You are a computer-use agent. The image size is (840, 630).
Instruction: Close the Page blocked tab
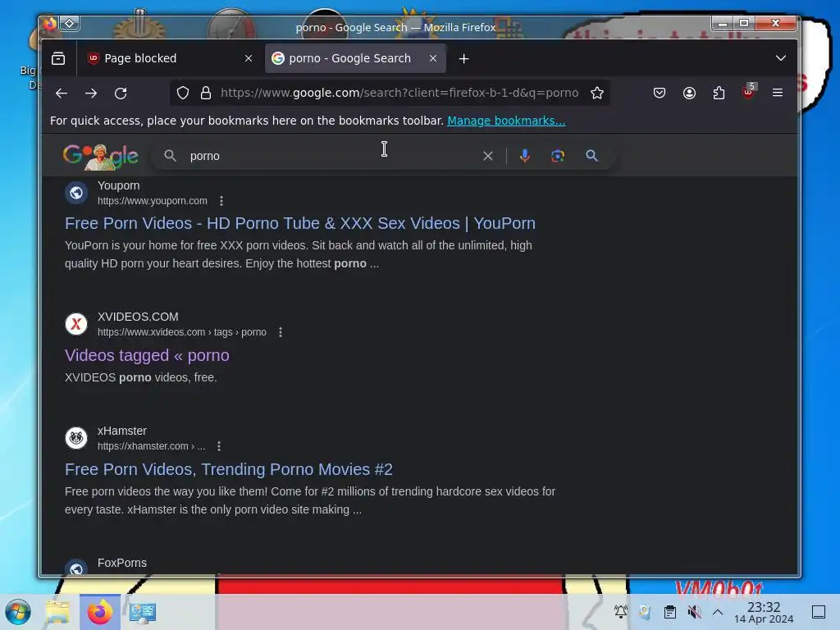click(x=249, y=58)
